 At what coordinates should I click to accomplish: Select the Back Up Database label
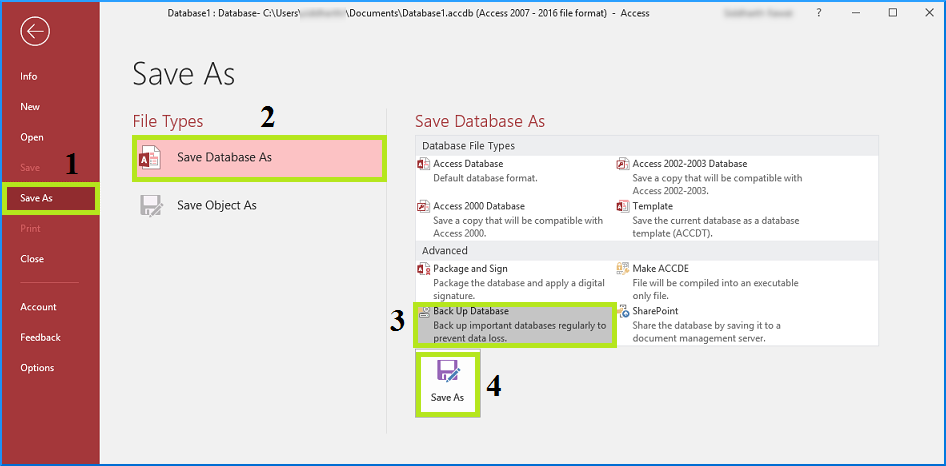click(471, 311)
